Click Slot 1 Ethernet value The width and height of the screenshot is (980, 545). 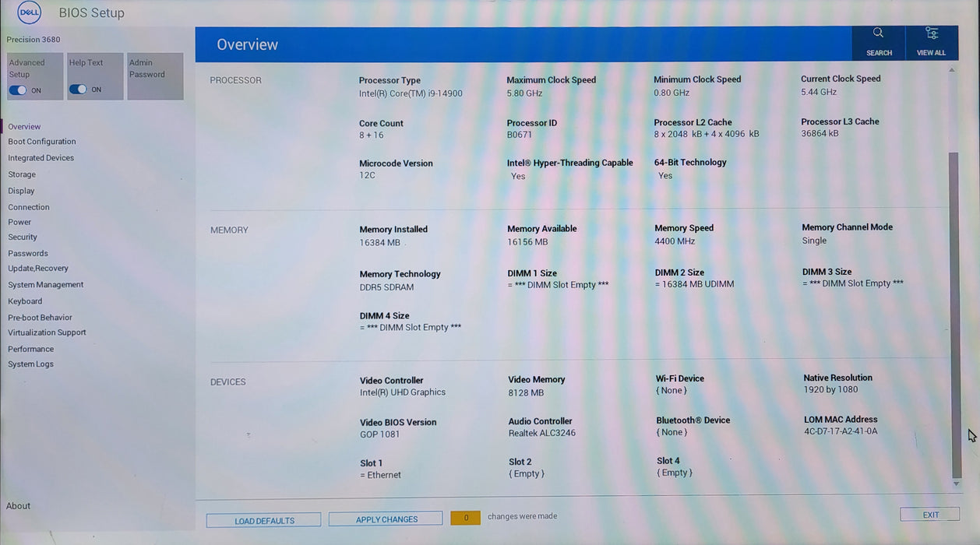[380, 476]
